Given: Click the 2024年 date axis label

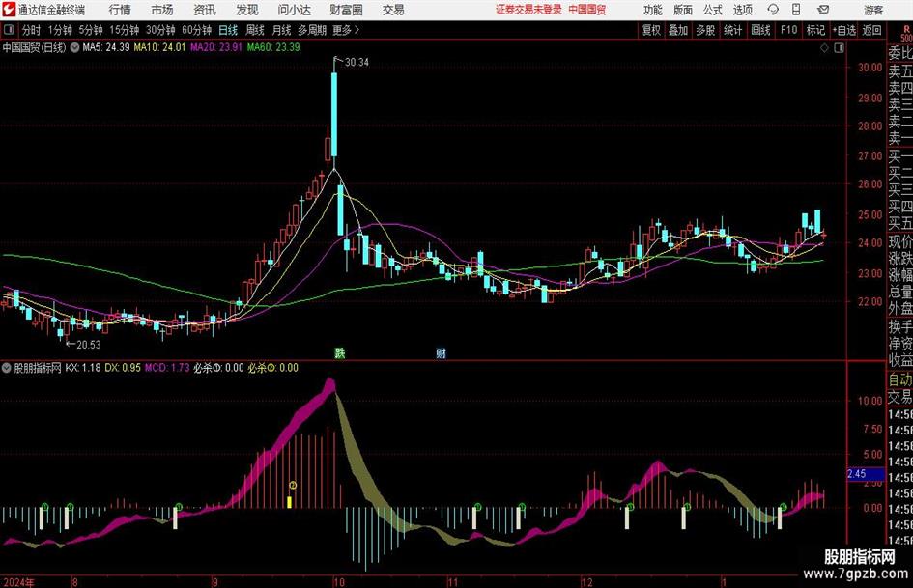Looking at the screenshot, I should click(x=18, y=582).
